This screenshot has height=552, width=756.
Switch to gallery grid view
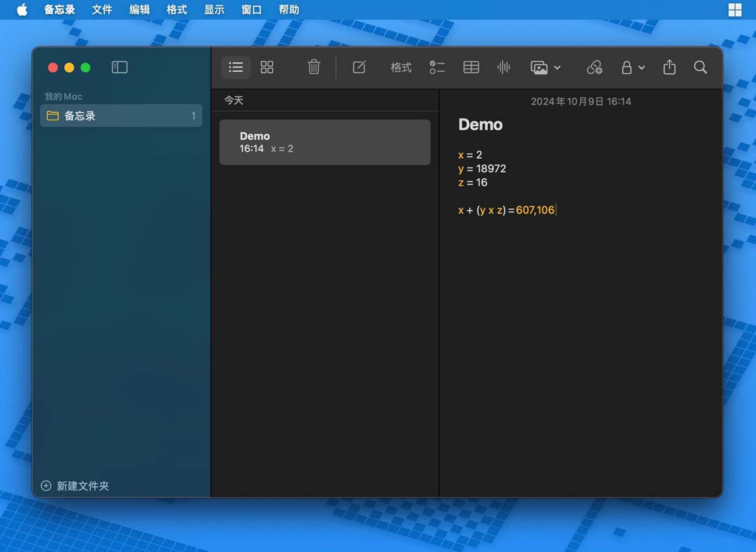[x=267, y=67]
